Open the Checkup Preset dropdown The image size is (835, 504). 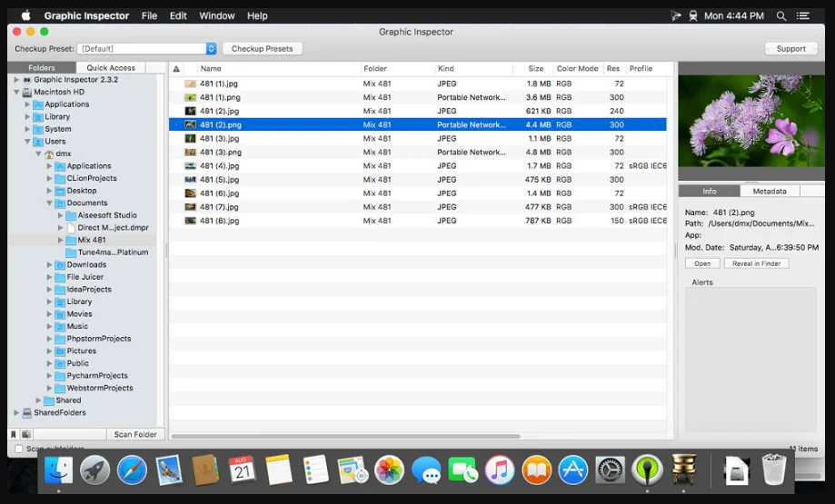pos(147,48)
